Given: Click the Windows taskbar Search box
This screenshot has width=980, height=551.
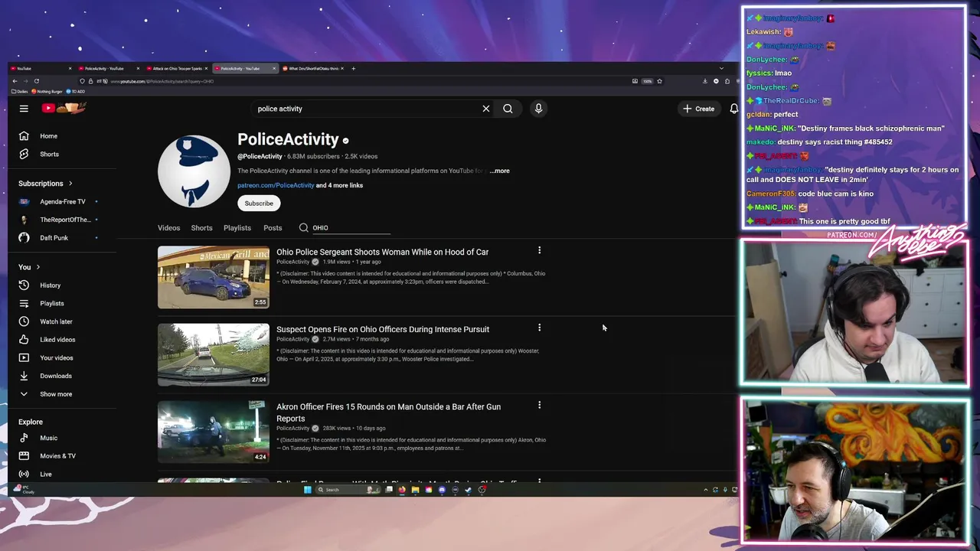Looking at the screenshot, I should (x=348, y=490).
